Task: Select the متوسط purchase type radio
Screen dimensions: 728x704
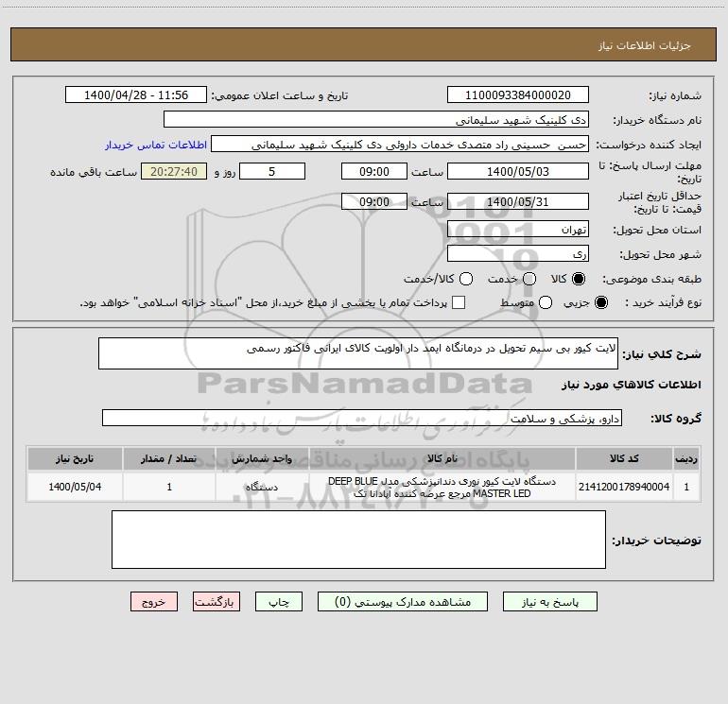Action: (x=546, y=302)
